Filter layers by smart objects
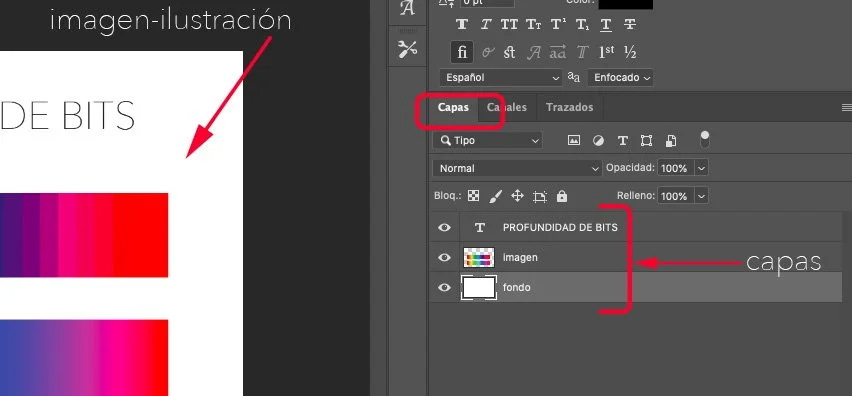This screenshot has width=852, height=396. point(671,141)
